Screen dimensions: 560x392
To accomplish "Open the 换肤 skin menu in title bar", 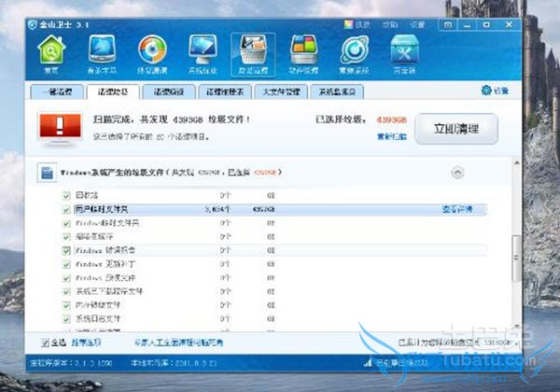I will point(362,24).
